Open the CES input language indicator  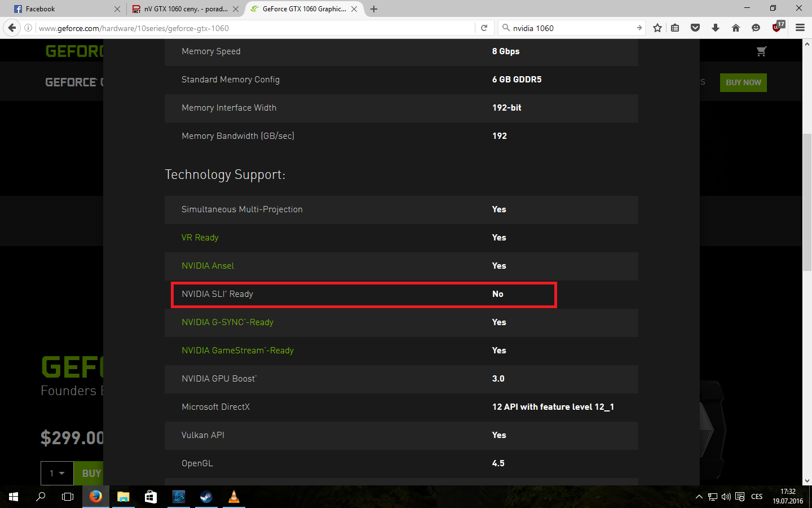pos(757,497)
